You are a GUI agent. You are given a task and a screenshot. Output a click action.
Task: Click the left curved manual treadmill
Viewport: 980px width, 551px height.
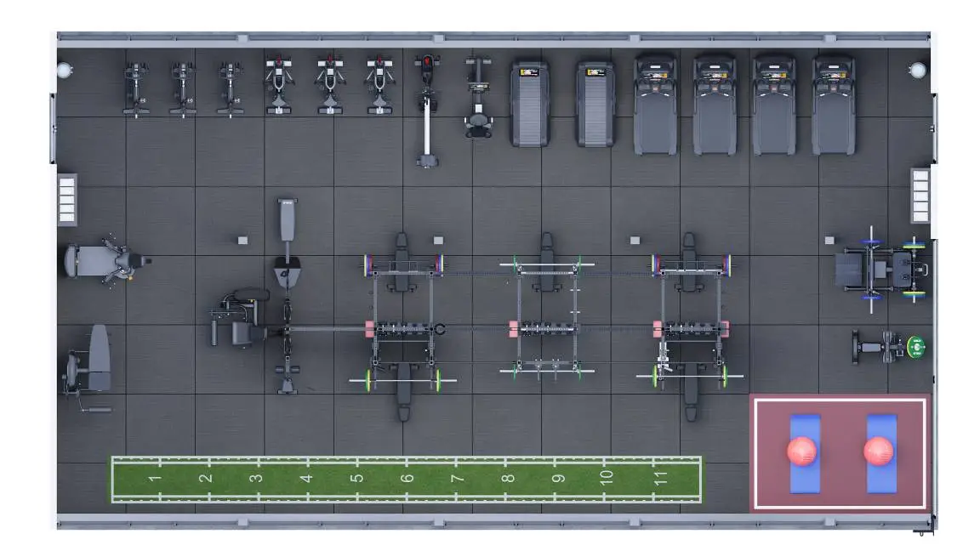529,104
